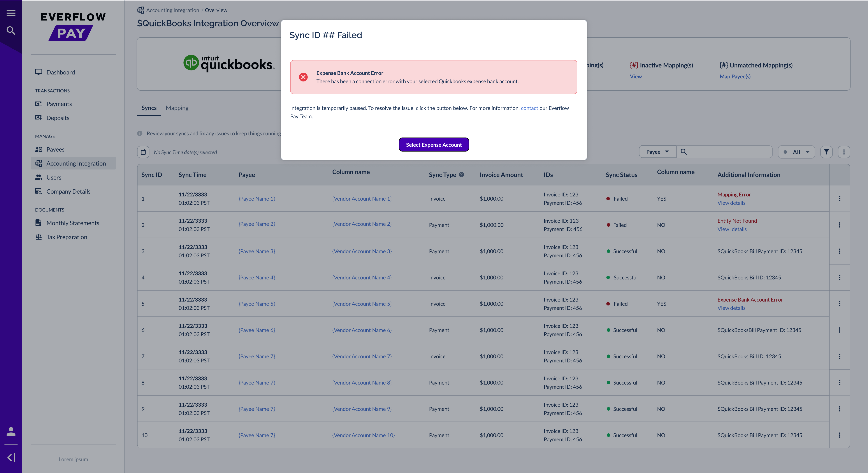Screen dimensions: 868x473
Task: Open the user profile icon
Action: coord(11,431)
